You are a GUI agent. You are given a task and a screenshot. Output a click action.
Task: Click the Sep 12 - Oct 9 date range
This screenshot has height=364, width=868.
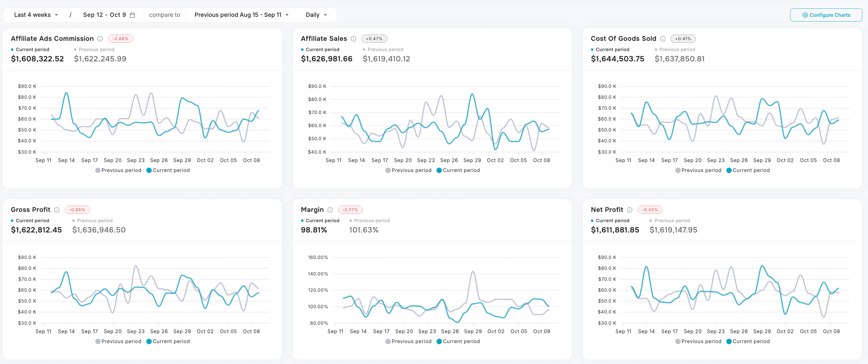point(105,15)
